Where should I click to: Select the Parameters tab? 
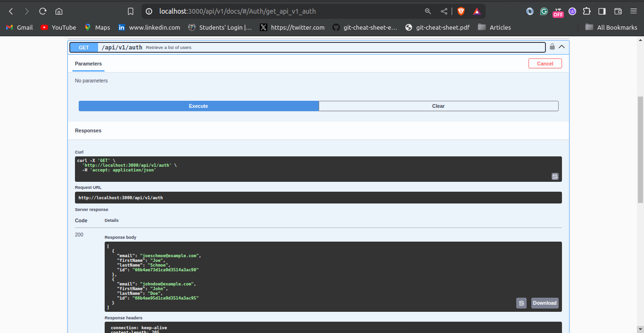tap(88, 64)
